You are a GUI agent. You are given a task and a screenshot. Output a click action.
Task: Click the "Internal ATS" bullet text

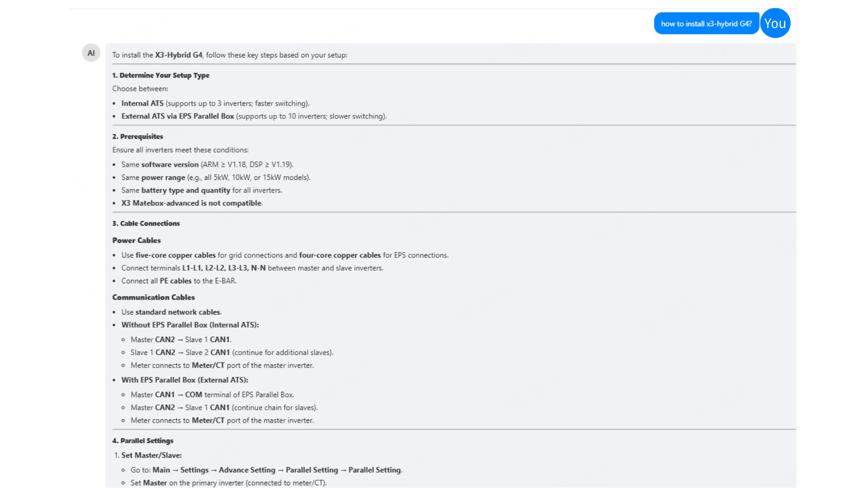tap(142, 103)
